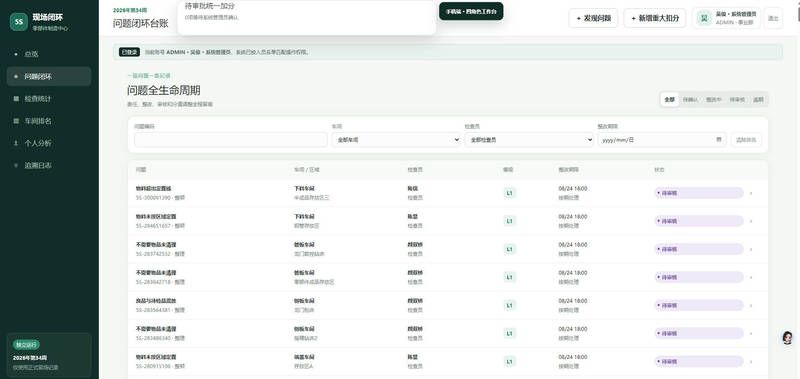This screenshot has width=800, height=379.
Task: Open the assistant avatar at the lower right
Action: (787, 338)
